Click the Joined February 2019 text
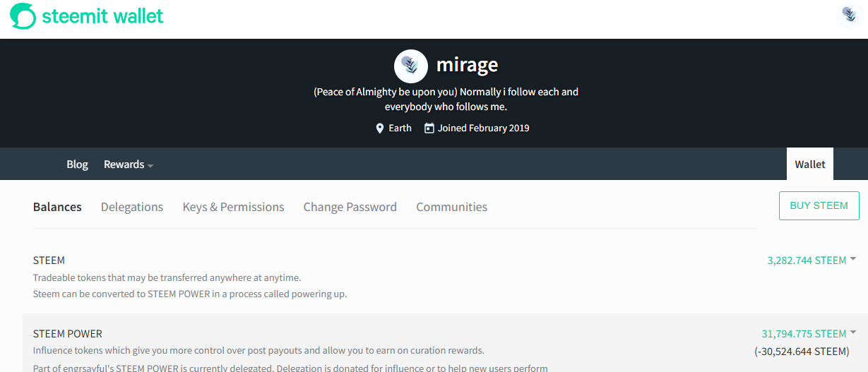 (484, 128)
